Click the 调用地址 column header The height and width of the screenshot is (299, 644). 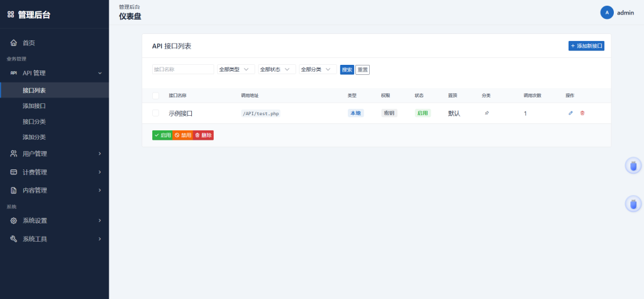tap(250, 96)
